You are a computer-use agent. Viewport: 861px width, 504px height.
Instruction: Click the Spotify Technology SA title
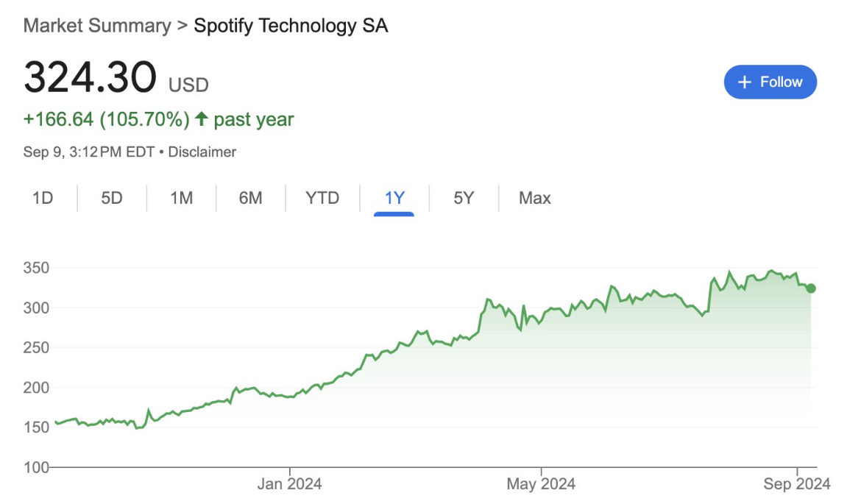point(291,26)
